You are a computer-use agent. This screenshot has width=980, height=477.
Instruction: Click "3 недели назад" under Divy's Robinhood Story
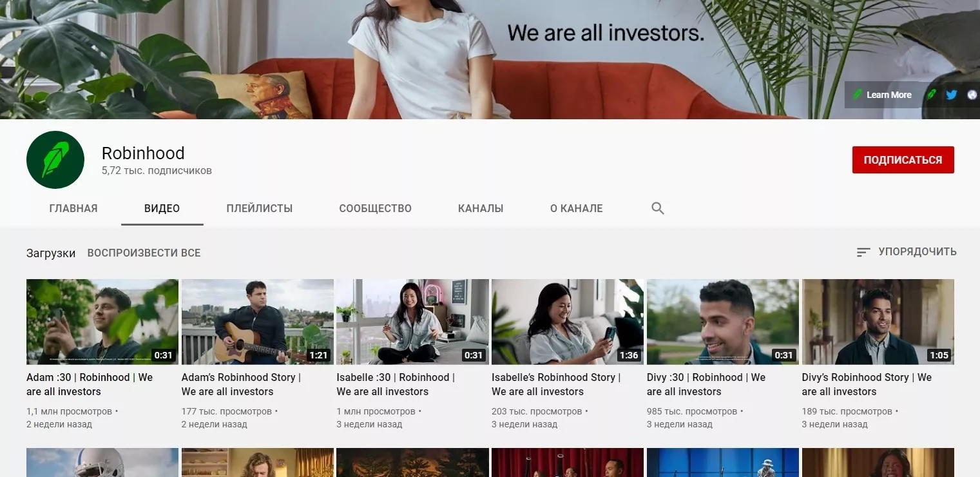coord(835,424)
